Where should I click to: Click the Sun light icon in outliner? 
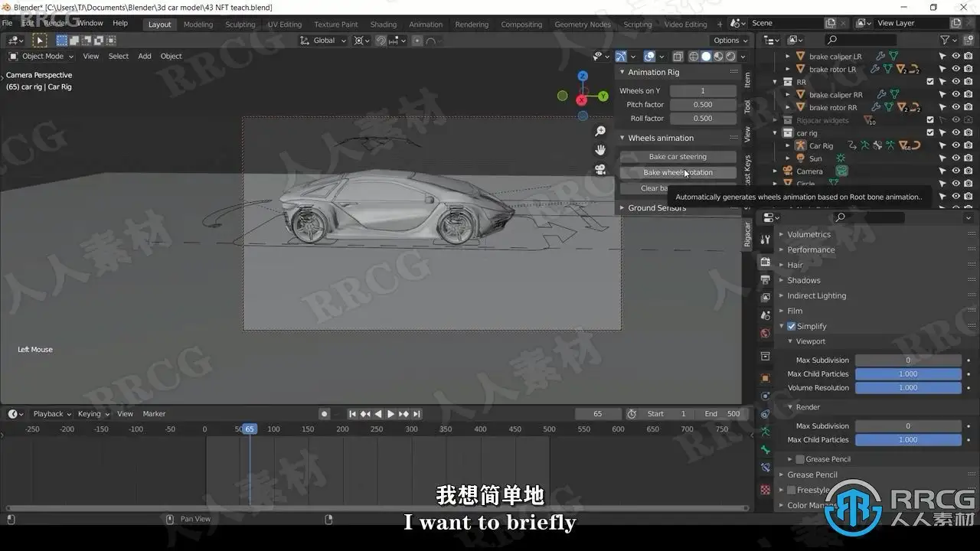point(801,158)
